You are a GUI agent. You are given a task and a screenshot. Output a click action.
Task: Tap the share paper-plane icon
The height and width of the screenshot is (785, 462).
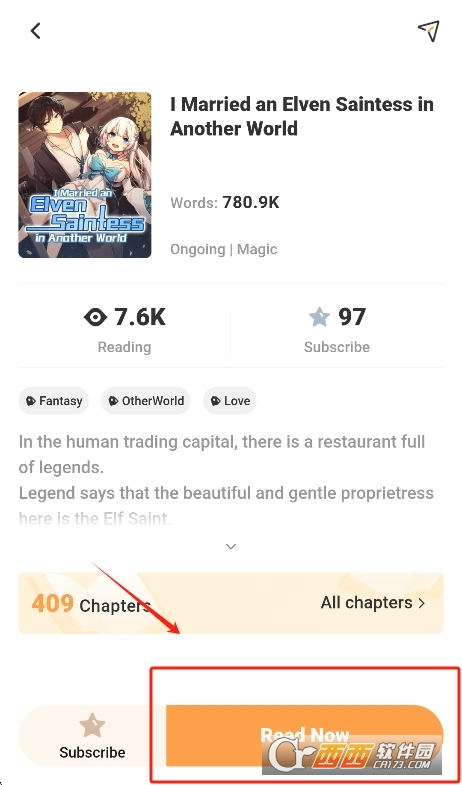(429, 31)
